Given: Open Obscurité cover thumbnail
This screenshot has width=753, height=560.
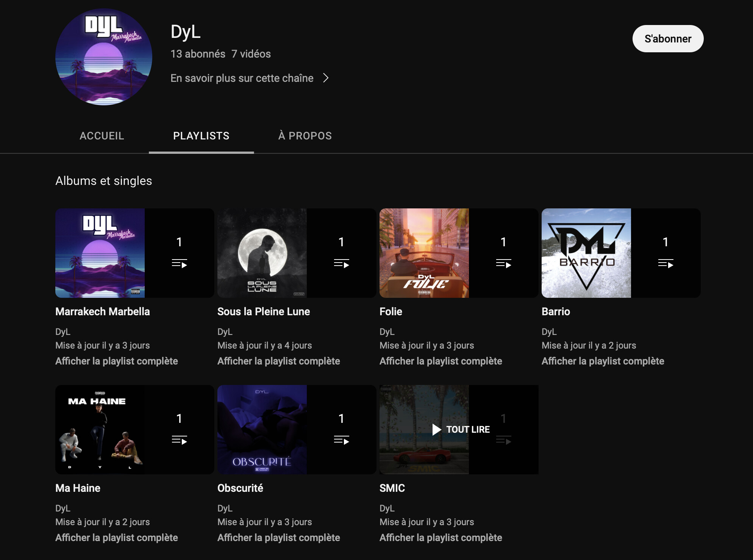Looking at the screenshot, I should (262, 430).
